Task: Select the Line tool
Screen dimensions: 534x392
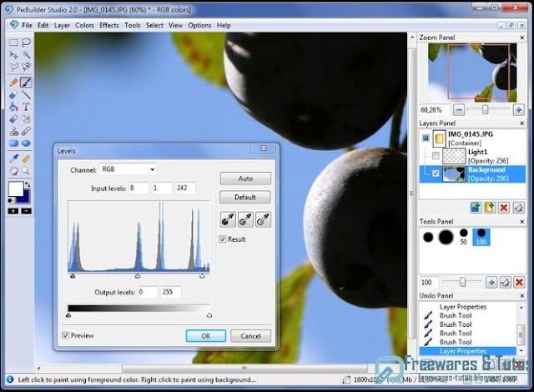Action: click(x=26, y=94)
